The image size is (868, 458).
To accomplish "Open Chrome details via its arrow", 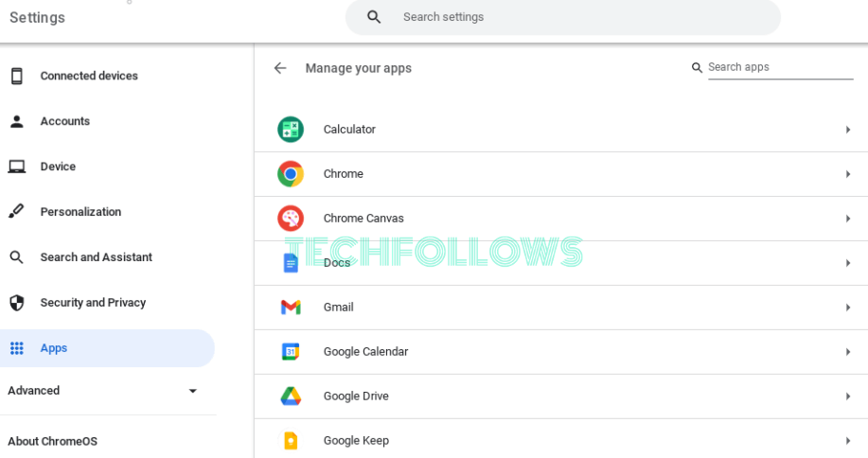I will [848, 174].
